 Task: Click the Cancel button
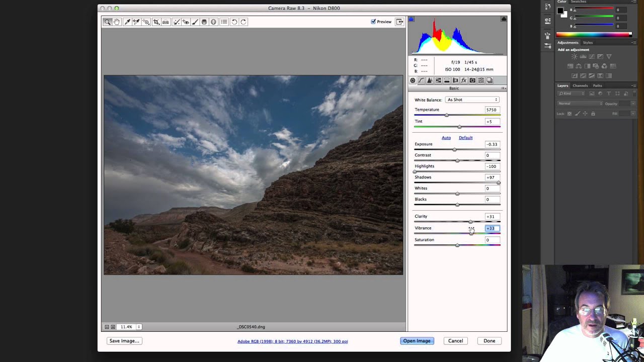click(x=455, y=341)
